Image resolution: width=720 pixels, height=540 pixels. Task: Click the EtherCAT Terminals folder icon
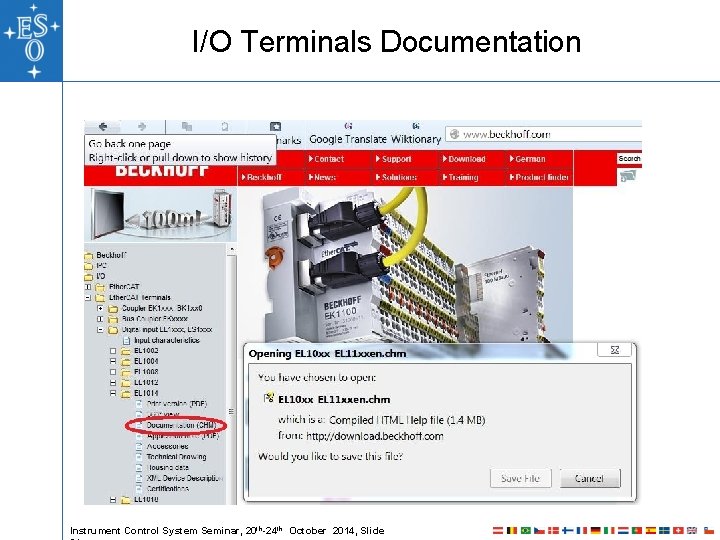coord(100,298)
